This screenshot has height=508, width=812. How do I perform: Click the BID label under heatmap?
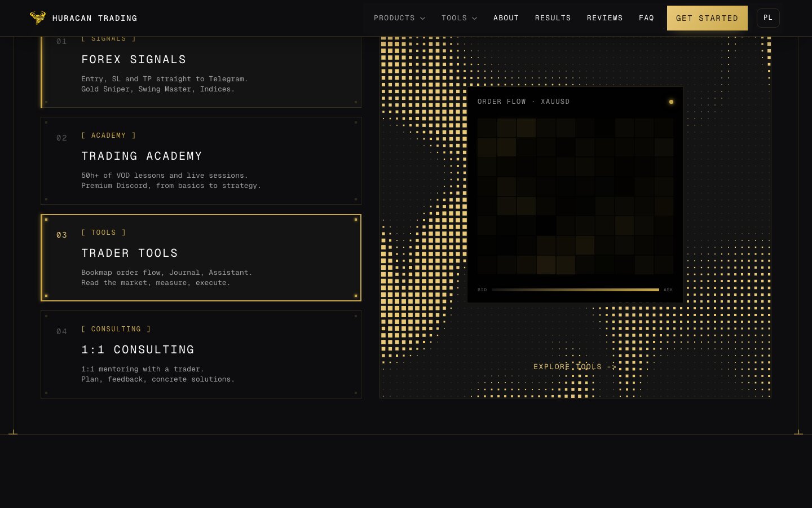pyautogui.click(x=482, y=290)
